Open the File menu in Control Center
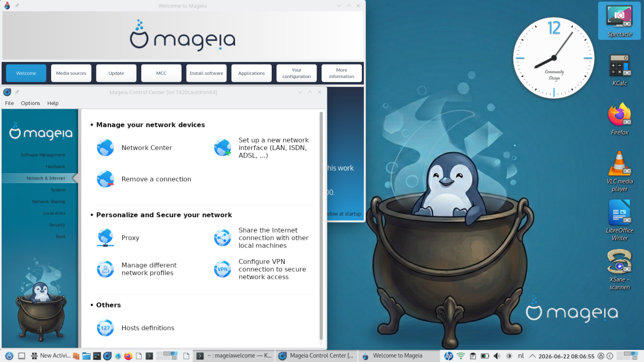The height and width of the screenshot is (362, 644). pos(9,103)
